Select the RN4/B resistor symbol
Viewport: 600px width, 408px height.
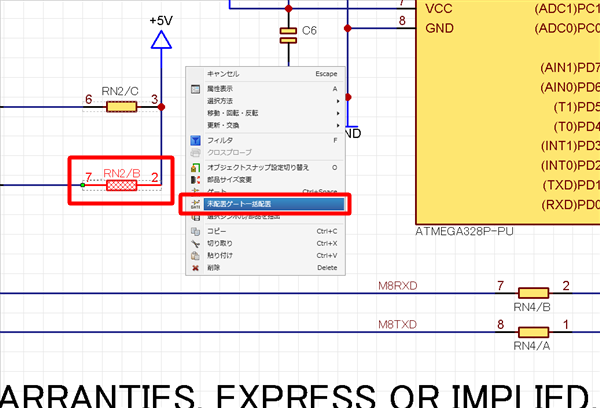[x=533, y=293]
